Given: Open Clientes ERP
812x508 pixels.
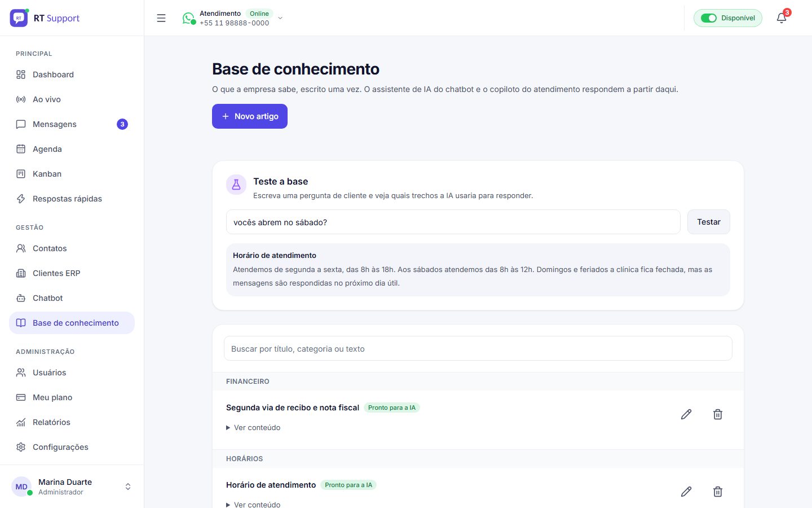Looking at the screenshot, I should pos(72,273).
